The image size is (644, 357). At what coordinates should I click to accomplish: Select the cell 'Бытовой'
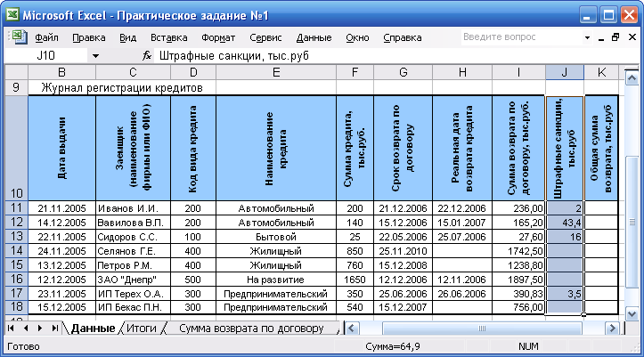pyautogui.click(x=276, y=237)
